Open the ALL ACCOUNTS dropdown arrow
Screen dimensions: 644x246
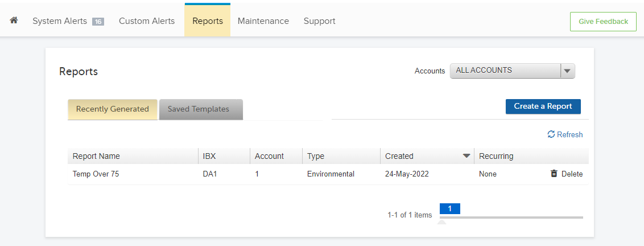click(568, 71)
